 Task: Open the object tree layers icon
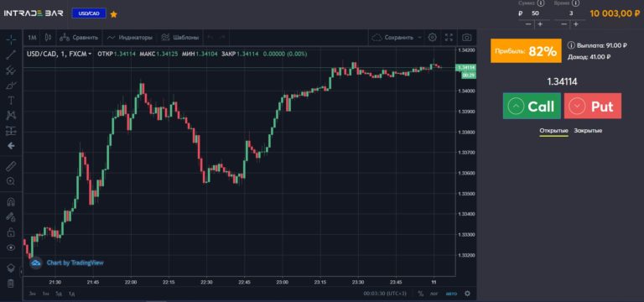(x=11, y=268)
